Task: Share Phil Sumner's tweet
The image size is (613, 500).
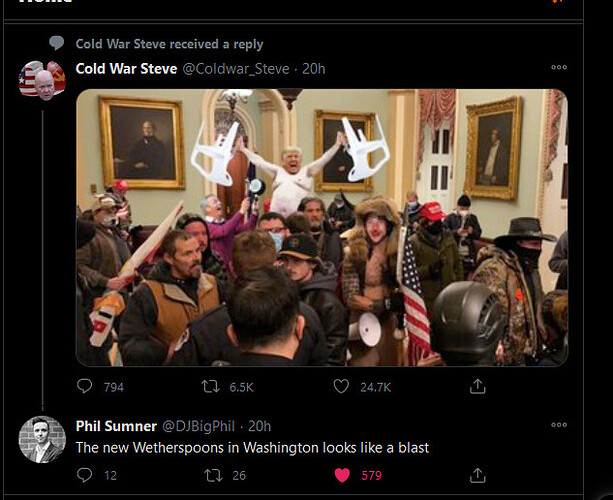Action: pyautogui.click(x=478, y=475)
